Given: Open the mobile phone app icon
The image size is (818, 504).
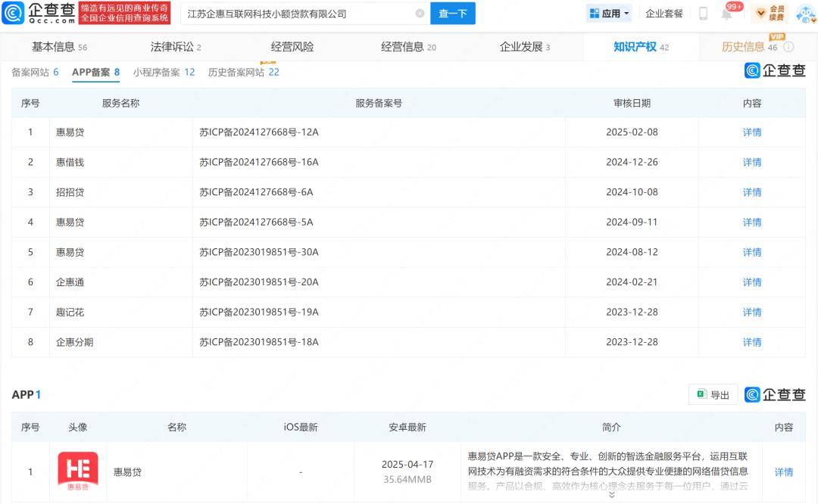Looking at the screenshot, I should click(x=703, y=13).
